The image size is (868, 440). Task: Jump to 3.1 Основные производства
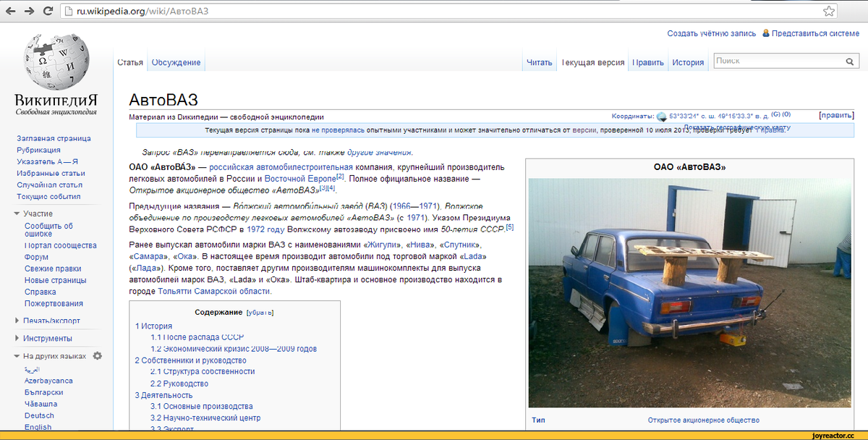(x=202, y=407)
